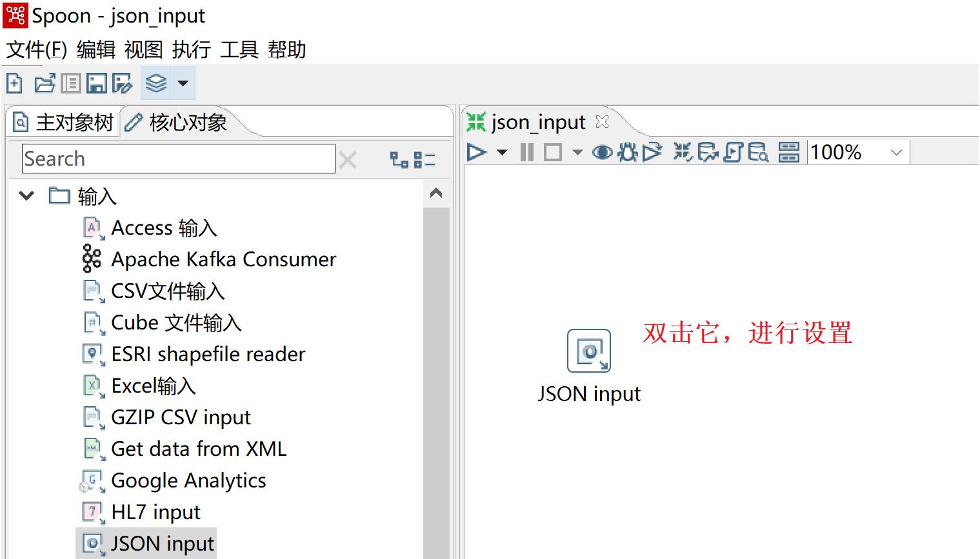Click the Access 输入 step icon

pyautogui.click(x=92, y=228)
